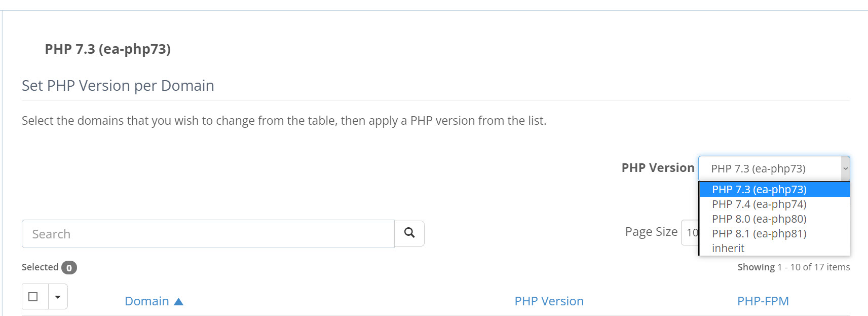Select PHP 8.0 (ea-php80) from the list
The height and width of the screenshot is (316, 868).
(x=759, y=219)
